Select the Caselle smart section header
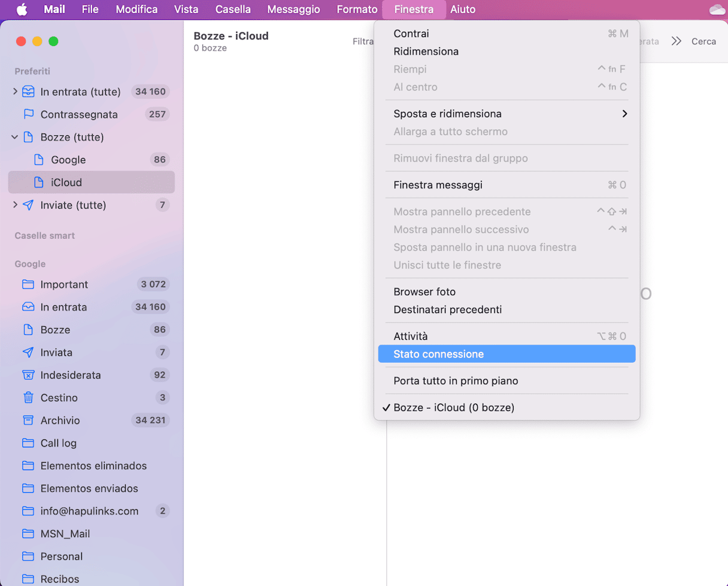 point(45,235)
